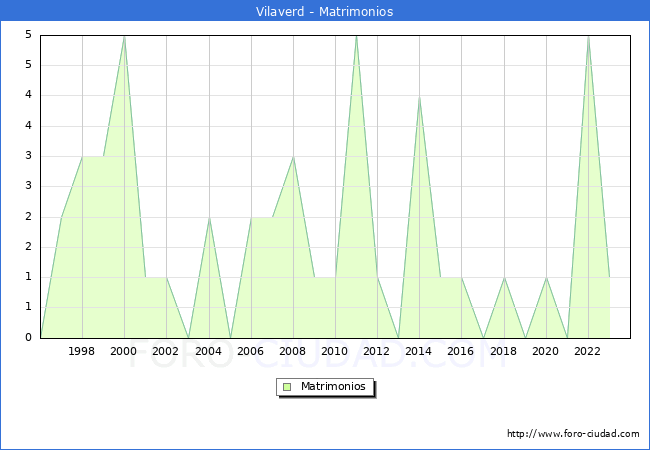Click the 2020 x-axis label
Screen dimensions: 650x450
[546, 351]
